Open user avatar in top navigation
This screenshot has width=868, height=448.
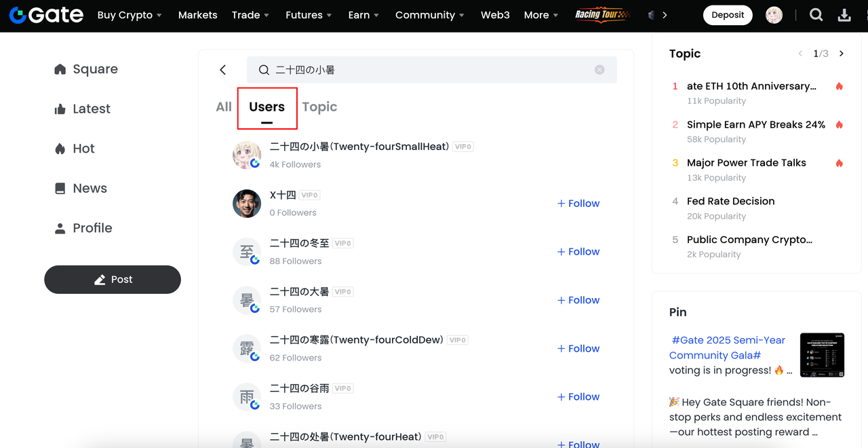pos(774,15)
